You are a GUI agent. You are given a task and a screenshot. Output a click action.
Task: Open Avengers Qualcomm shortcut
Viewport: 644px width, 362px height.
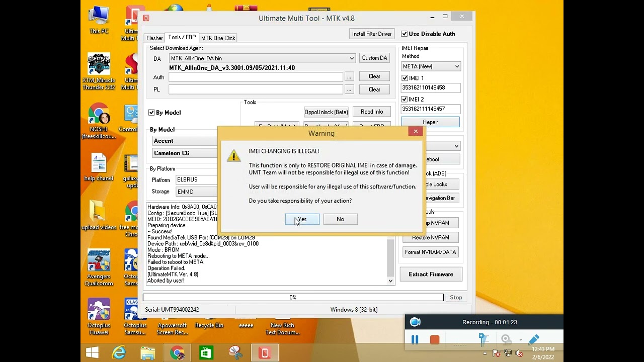[99, 267]
